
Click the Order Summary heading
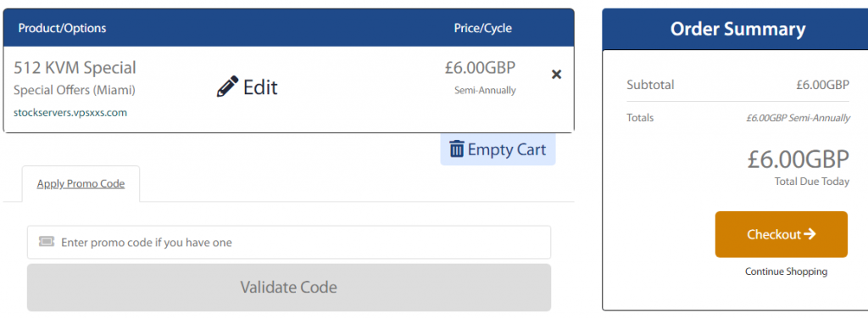pyautogui.click(x=738, y=29)
